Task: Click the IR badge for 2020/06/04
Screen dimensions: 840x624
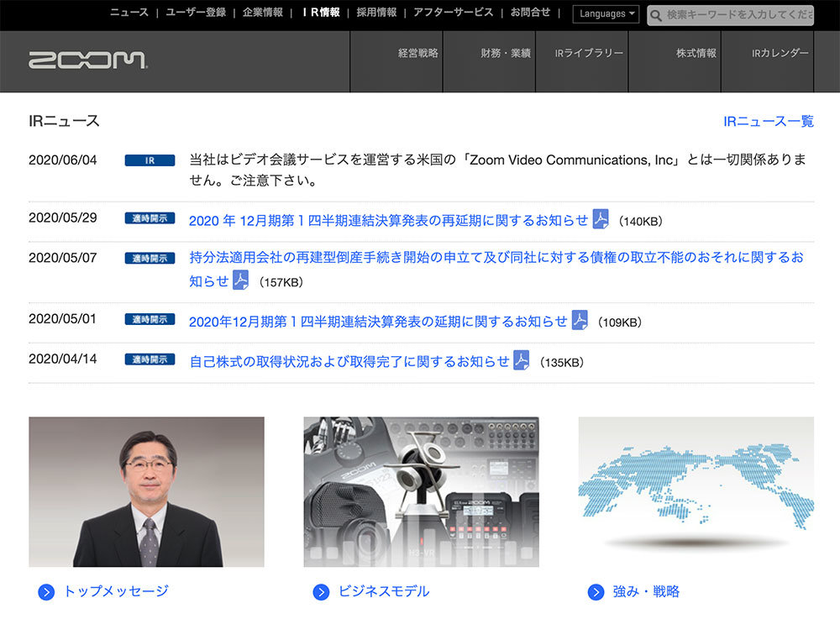Action: point(150,160)
